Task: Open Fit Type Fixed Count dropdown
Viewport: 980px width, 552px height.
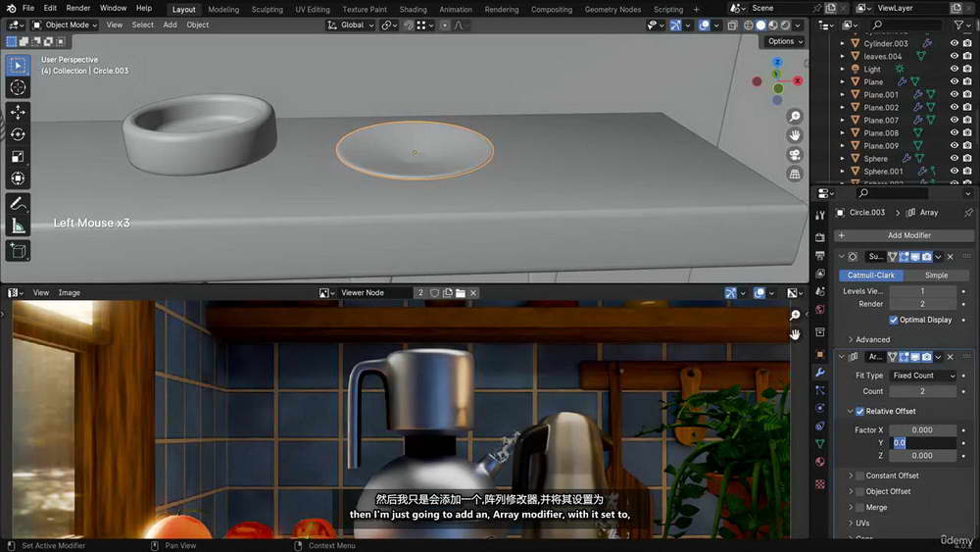Action: click(x=922, y=376)
